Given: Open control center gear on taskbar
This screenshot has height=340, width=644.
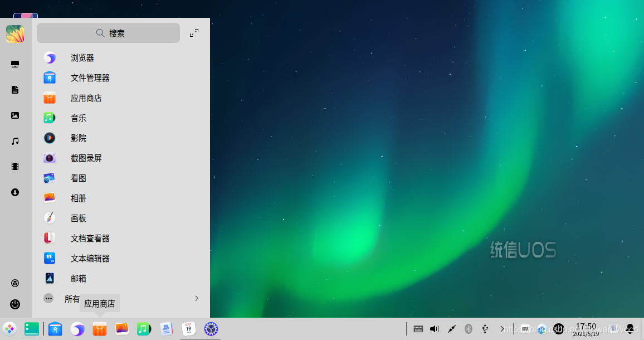Looking at the screenshot, I should point(211,329).
